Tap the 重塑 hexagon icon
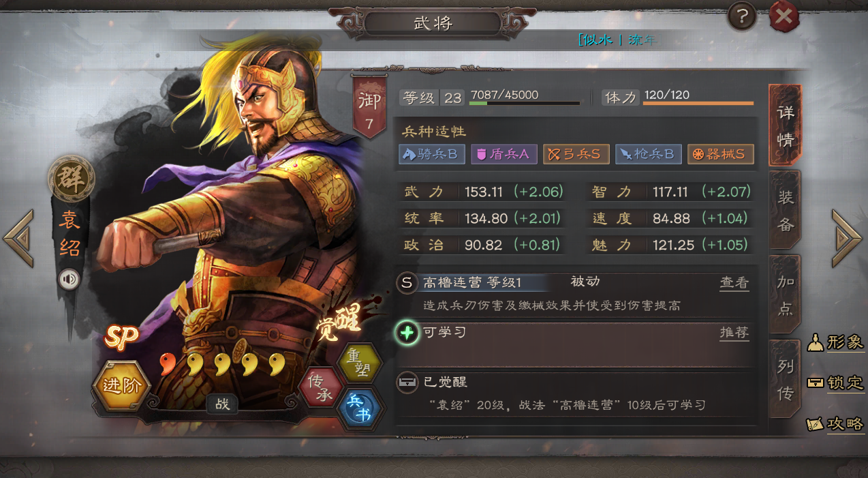 [x=359, y=362]
